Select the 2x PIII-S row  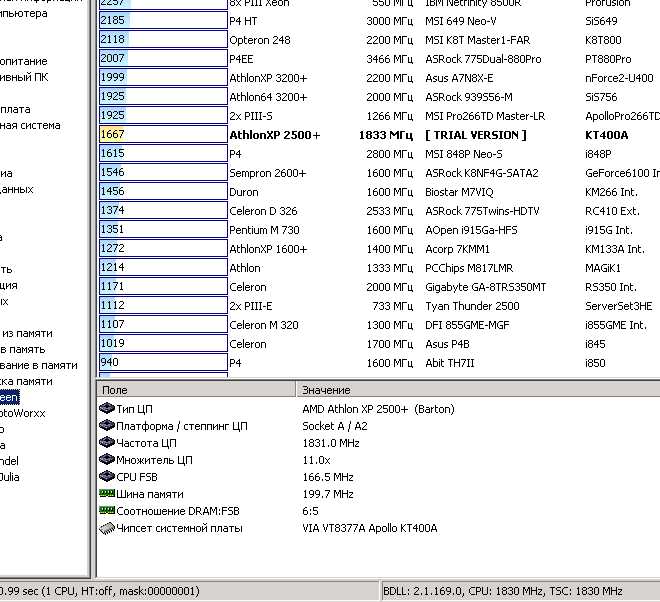coord(380,116)
